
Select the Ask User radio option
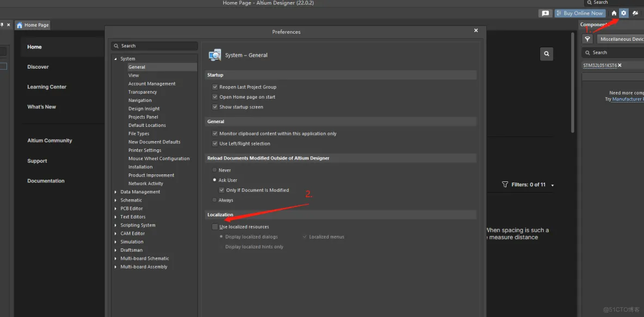click(214, 180)
